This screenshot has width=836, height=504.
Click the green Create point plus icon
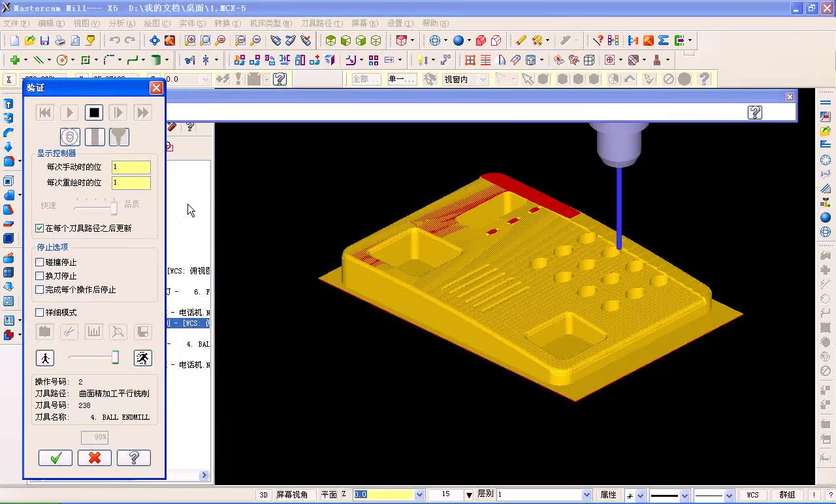14,60
